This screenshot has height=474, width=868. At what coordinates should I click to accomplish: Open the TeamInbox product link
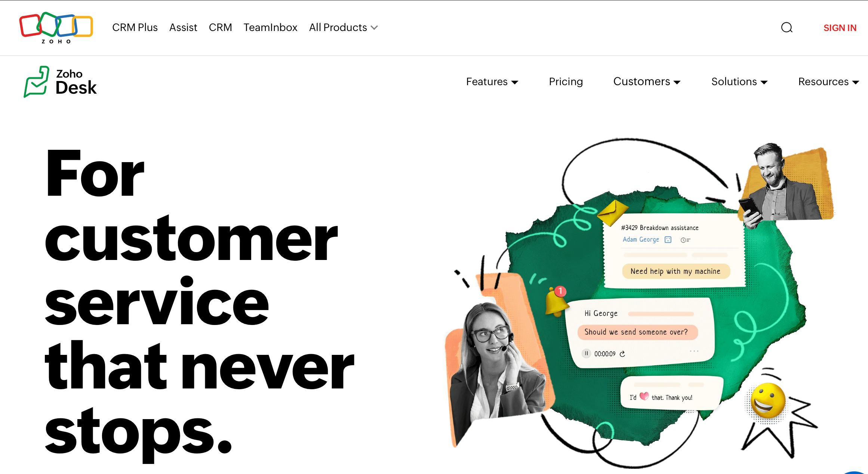click(270, 28)
